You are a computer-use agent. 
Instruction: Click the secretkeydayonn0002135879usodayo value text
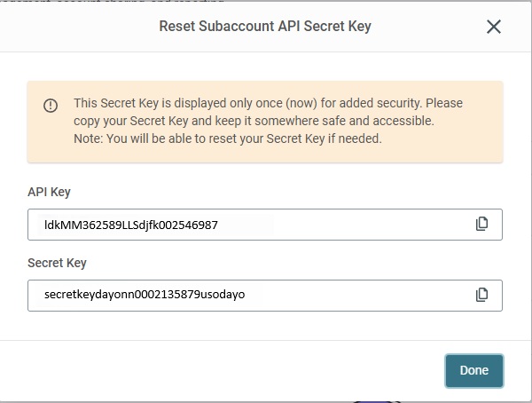point(145,295)
